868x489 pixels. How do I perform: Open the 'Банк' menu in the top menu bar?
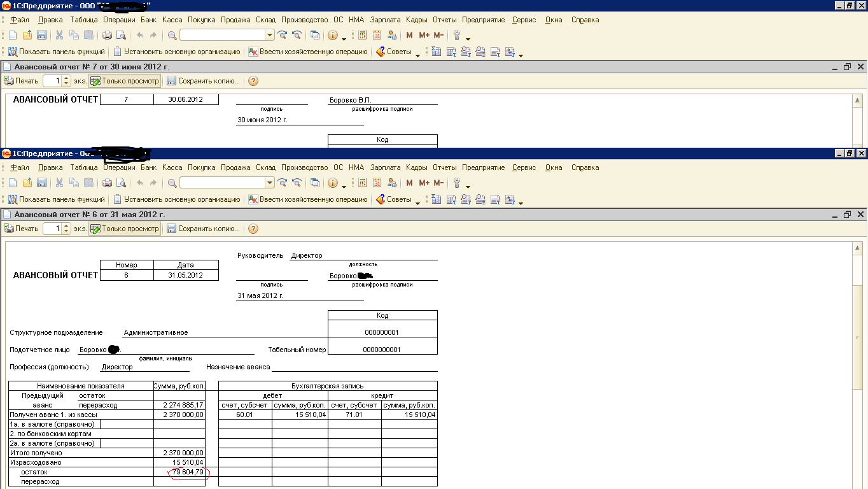[148, 20]
